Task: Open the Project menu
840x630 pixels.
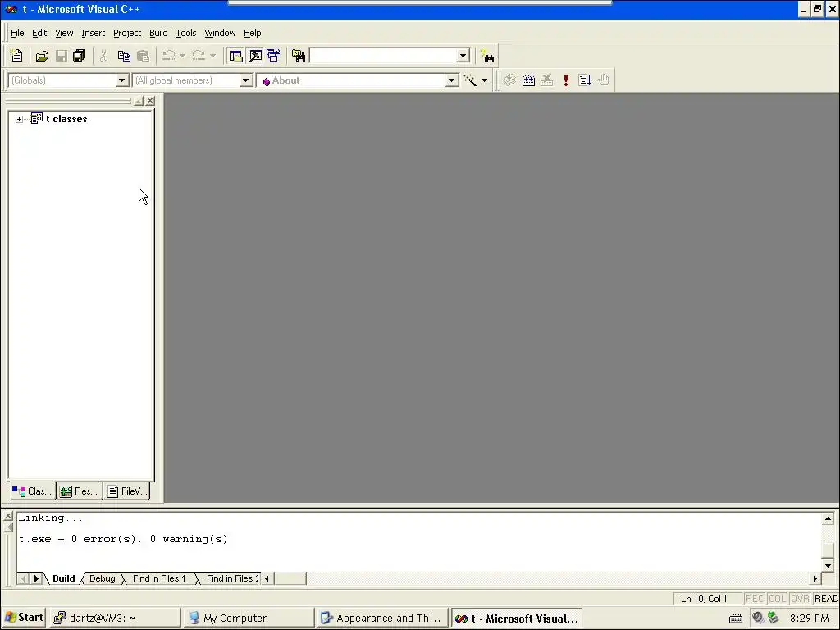Action: (x=127, y=33)
